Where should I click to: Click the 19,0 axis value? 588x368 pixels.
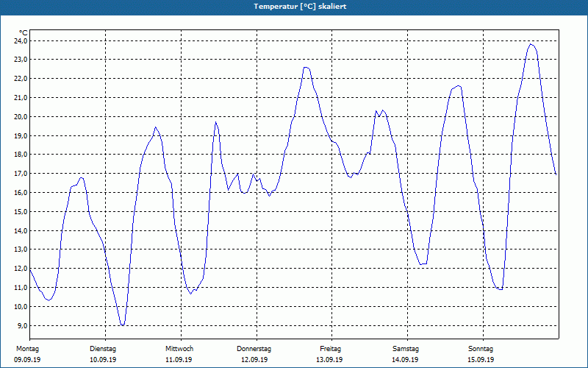pos(21,135)
